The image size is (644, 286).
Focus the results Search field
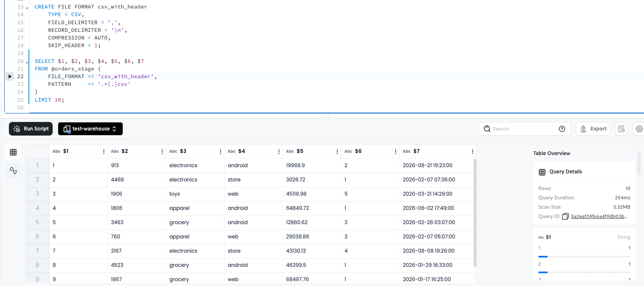click(525, 129)
